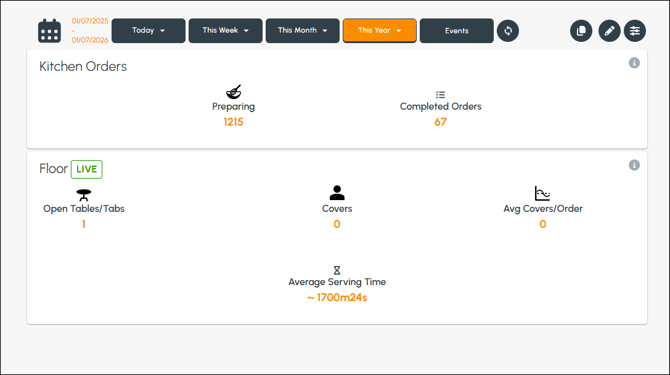Image resolution: width=670 pixels, height=375 pixels.
Task: Open the Today dropdown
Action: pyautogui.click(x=148, y=31)
